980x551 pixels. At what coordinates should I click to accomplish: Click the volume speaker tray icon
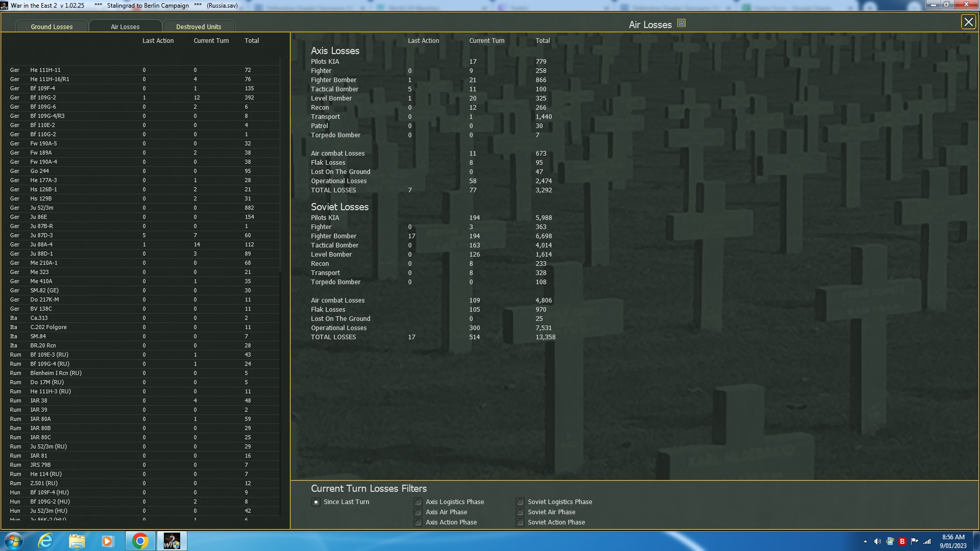877,541
